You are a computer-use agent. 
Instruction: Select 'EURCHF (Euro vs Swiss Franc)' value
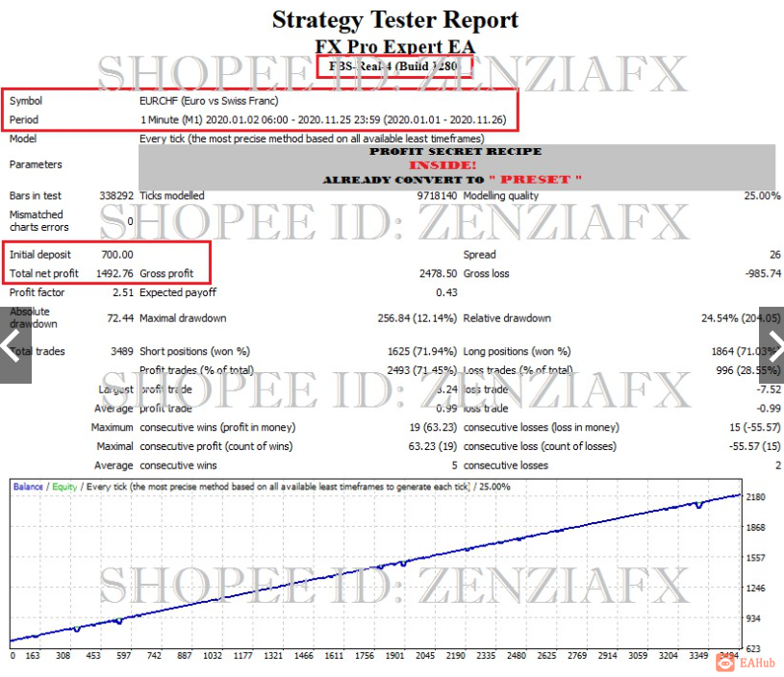209,101
